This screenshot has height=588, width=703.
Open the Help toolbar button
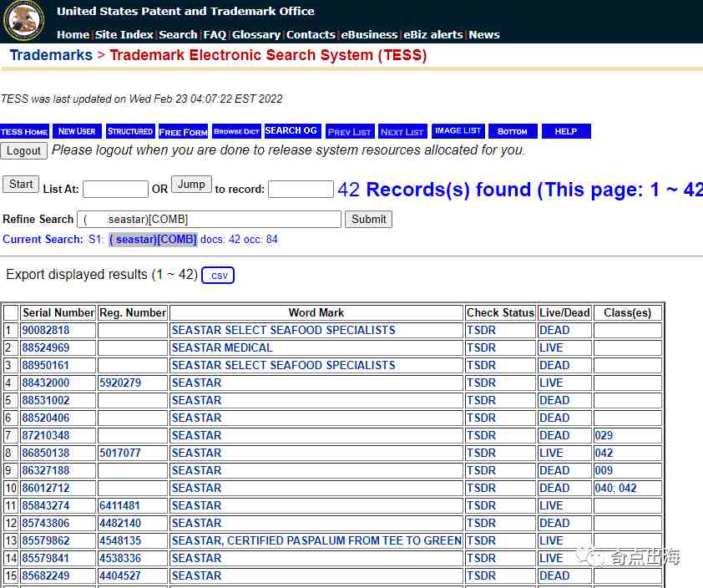566,131
